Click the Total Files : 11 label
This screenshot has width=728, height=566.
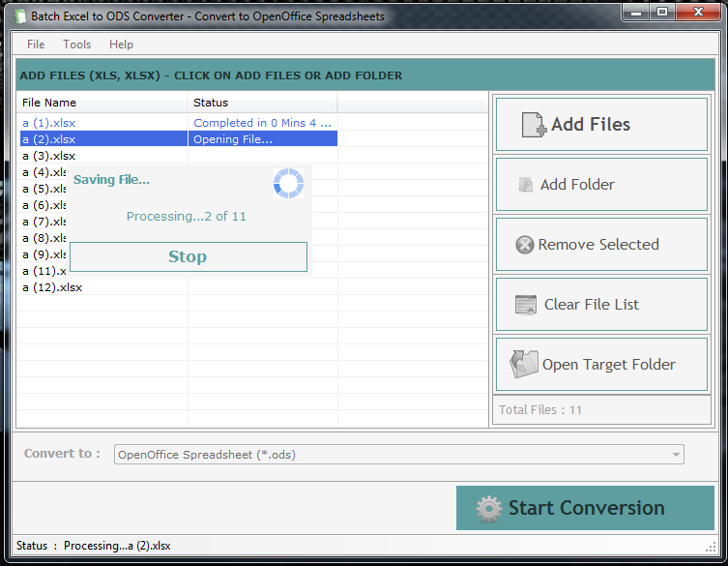[x=540, y=410]
